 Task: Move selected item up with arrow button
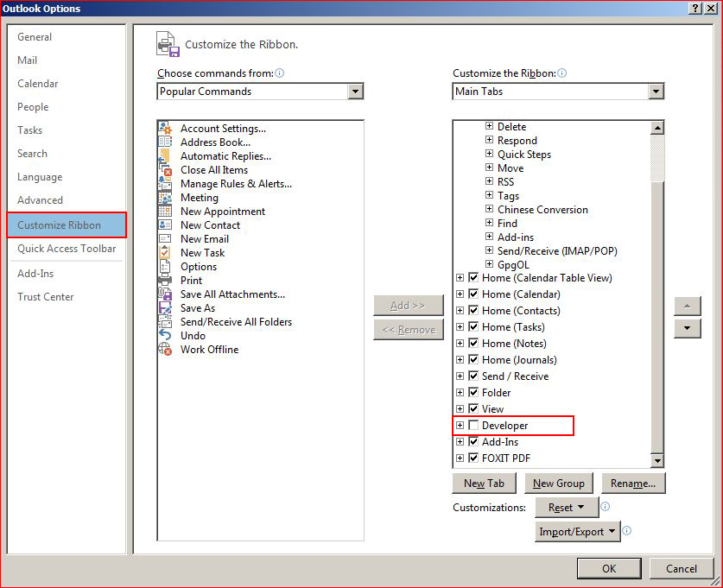tap(687, 306)
